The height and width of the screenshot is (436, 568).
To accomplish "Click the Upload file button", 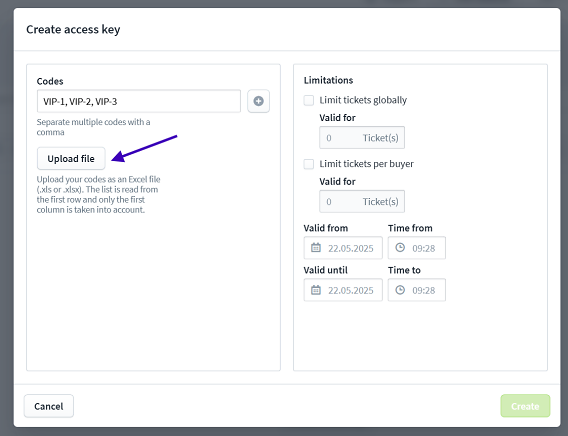I will (x=71, y=158).
